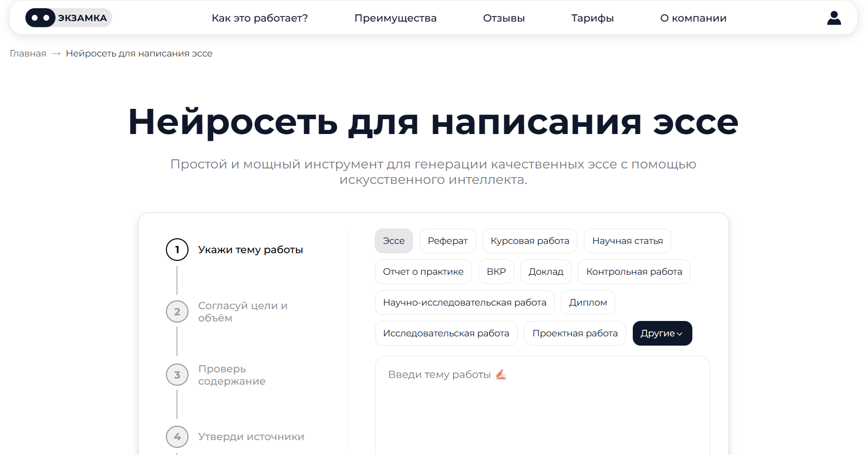Choose the 'Курсовая работа' option
Image resolution: width=868 pixels, height=455 pixels.
click(530, 241)
